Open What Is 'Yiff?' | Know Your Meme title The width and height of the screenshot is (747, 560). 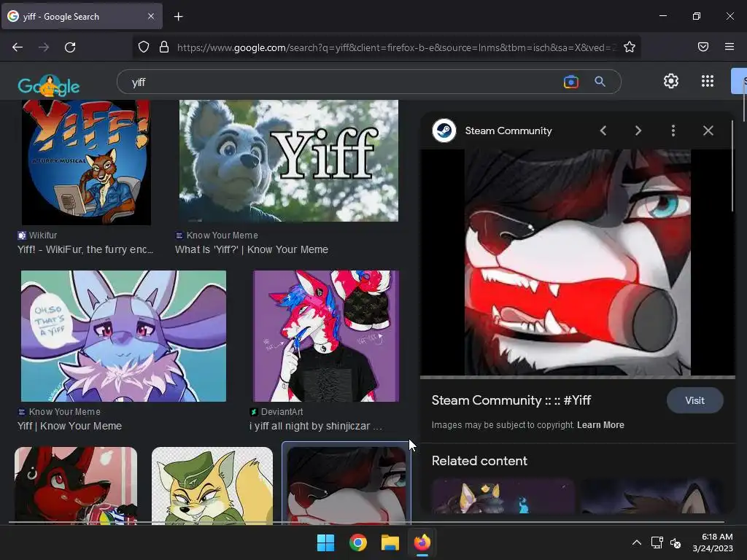coord(252,249)
